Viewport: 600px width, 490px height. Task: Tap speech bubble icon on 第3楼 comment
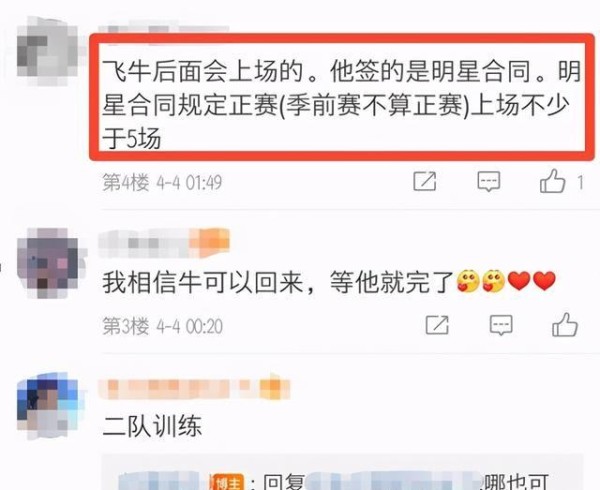tap(501, 326)
